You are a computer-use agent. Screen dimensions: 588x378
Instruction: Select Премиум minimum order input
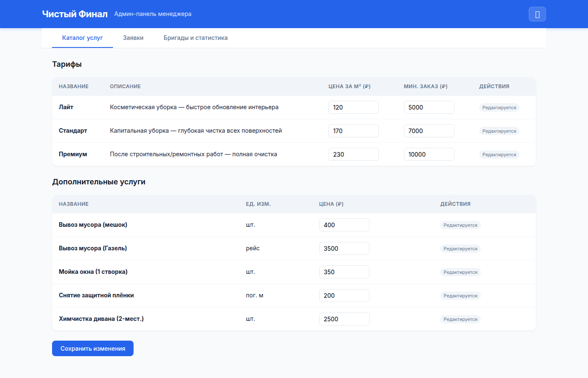pos(429,155)
